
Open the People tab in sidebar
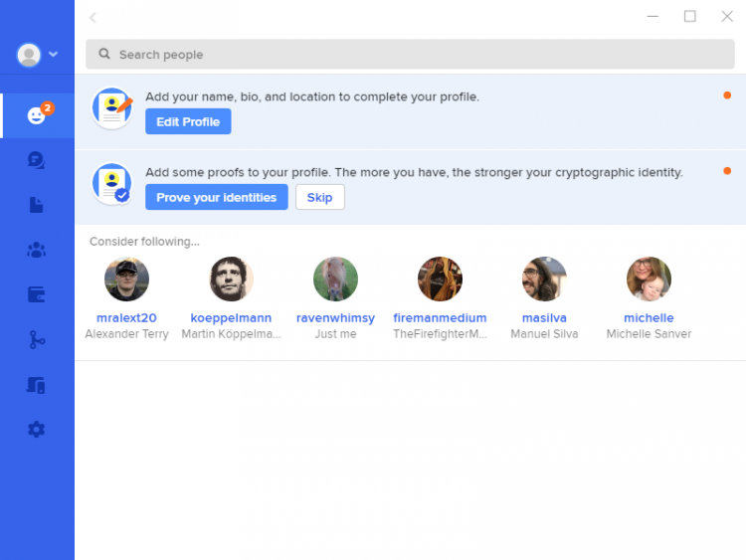[37, 115]
